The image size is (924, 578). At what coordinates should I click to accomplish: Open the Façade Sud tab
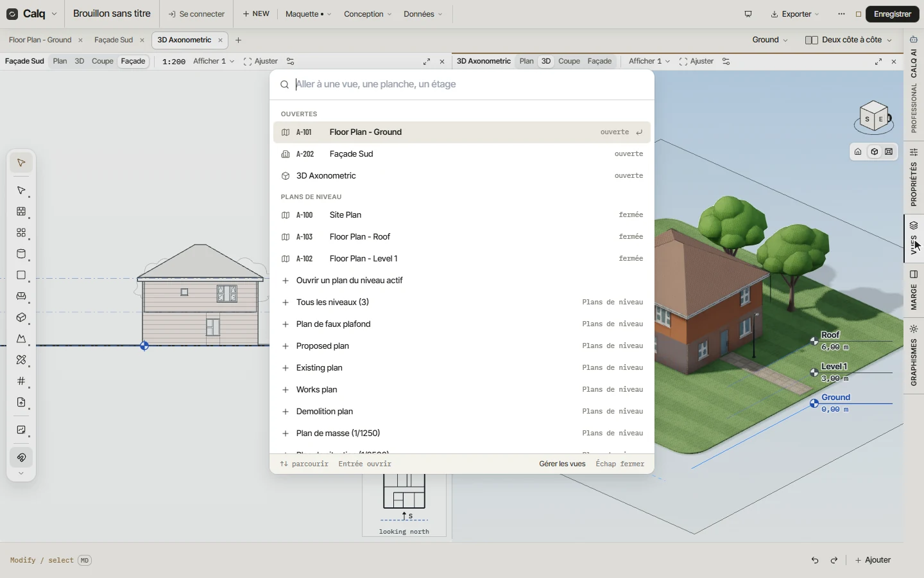click(114, 40)
